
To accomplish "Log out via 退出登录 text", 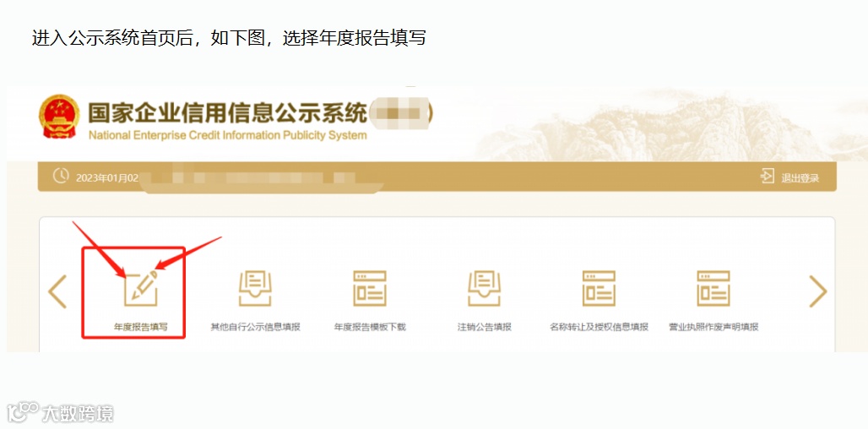I will pyautogui.click(x=800, y=177).
